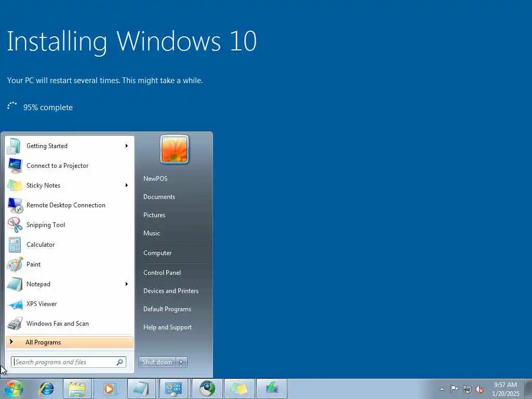
Task: Launch Remote Desktop Connection
Action: coord(70,205)
